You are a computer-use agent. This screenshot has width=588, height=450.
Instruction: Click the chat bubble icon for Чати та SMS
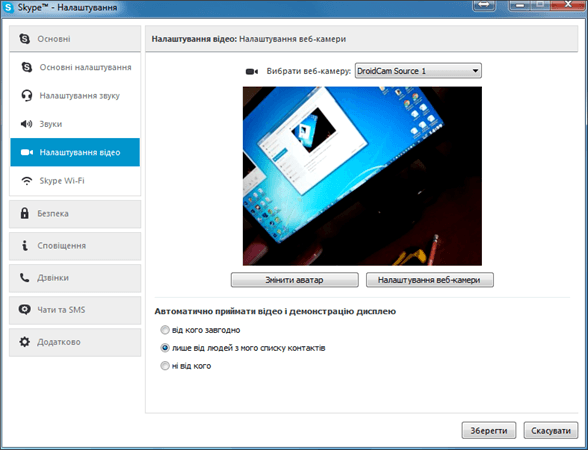[25, 310]
